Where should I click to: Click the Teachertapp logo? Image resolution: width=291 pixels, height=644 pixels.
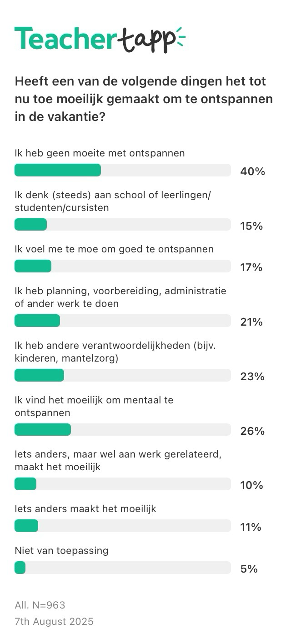(x=100, y=40)
